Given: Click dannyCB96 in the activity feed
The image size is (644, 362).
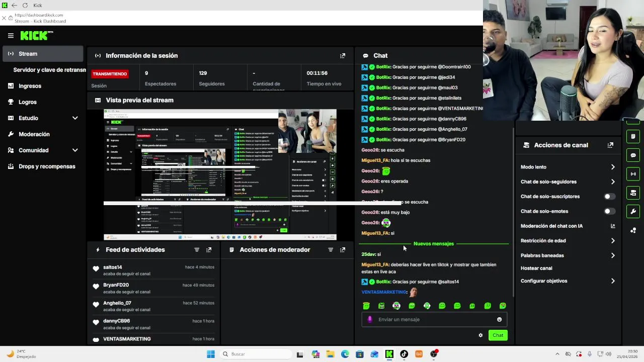Looking at the screenshot, I should (x=116, y=321).
